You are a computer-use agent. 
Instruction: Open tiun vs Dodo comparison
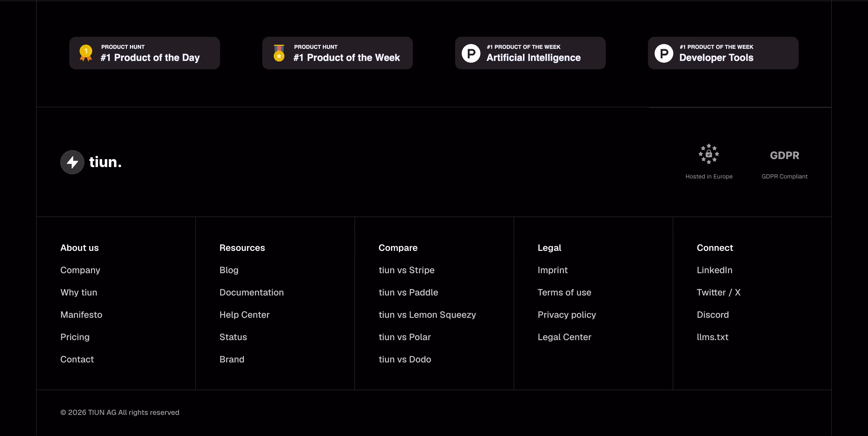point(405,359)
